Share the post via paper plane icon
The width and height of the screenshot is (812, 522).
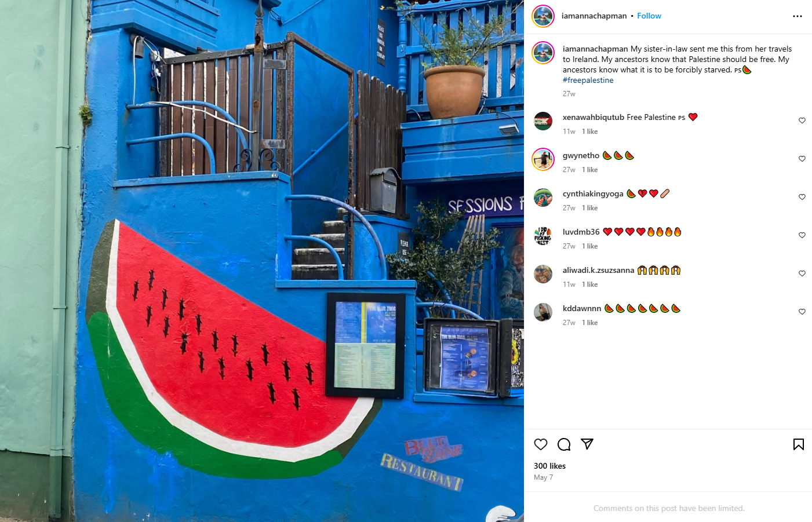(x=587, y=444)
